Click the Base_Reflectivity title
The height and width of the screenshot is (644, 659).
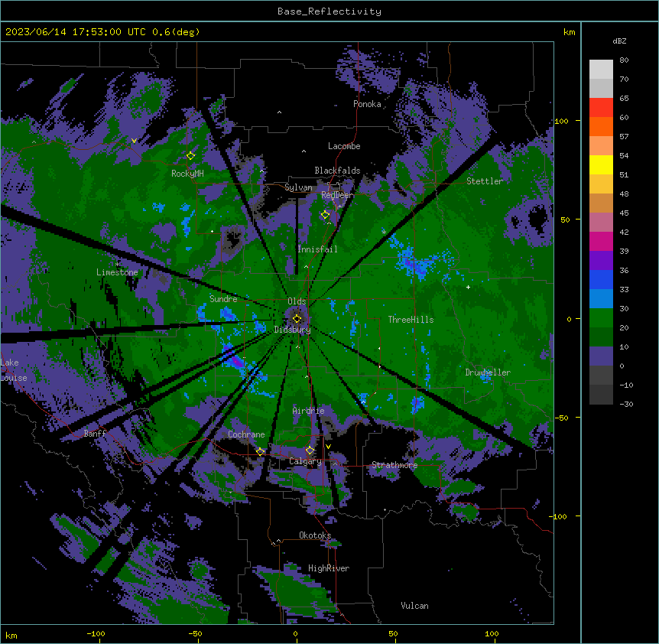(x=329, y=11)
